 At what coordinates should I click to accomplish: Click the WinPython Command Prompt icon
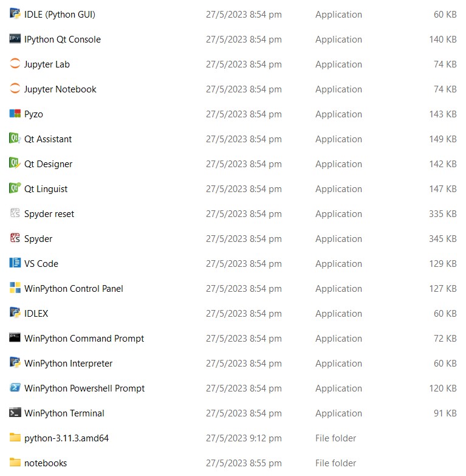[15, 337]
